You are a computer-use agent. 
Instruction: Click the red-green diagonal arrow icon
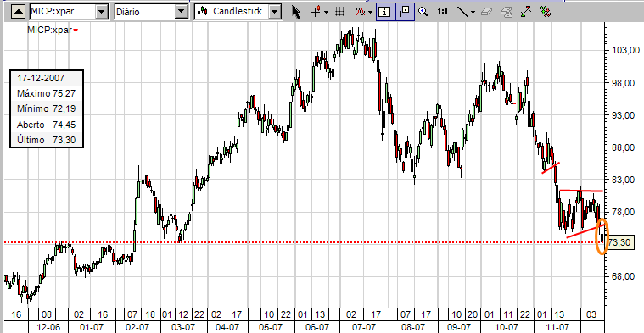[x=526, y=12]
